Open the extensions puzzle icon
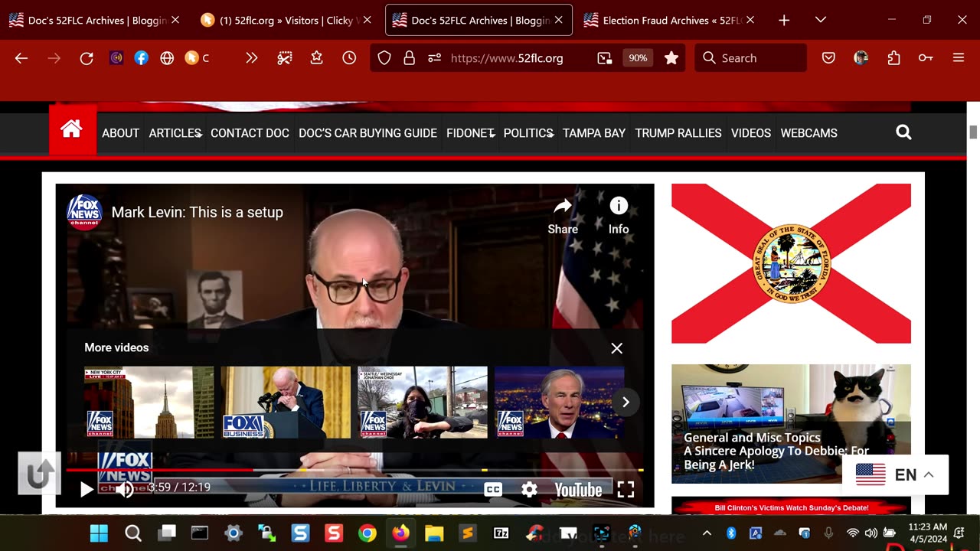 pos(893,58)
